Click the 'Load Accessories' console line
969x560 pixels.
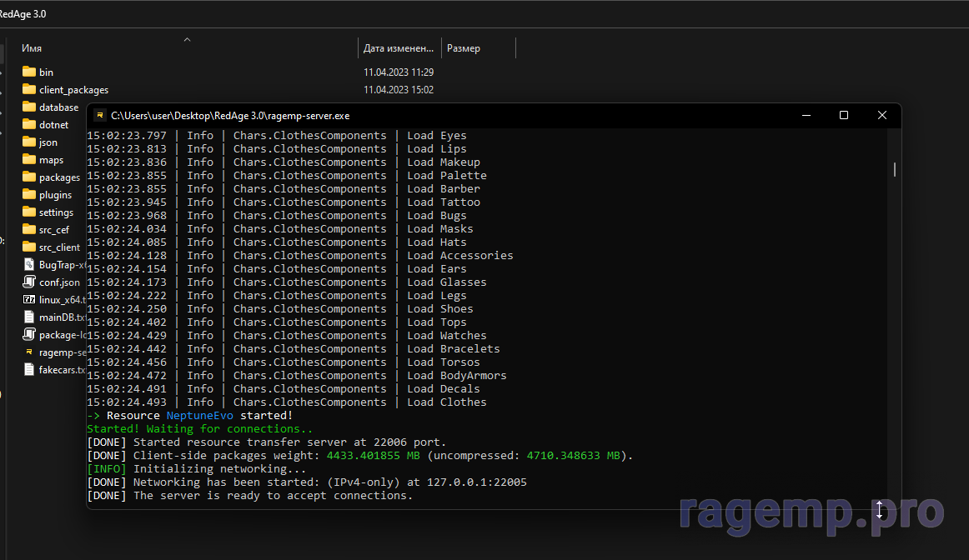pyautogui.click(x=299, y=256)
